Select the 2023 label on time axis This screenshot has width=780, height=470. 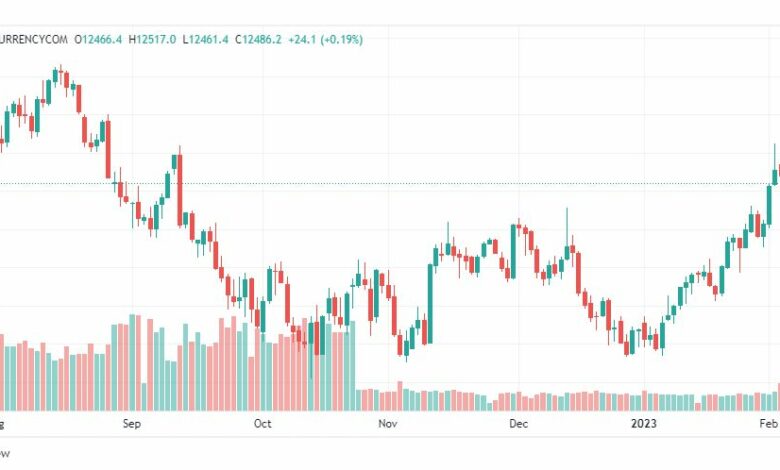[x=643, y=424]
